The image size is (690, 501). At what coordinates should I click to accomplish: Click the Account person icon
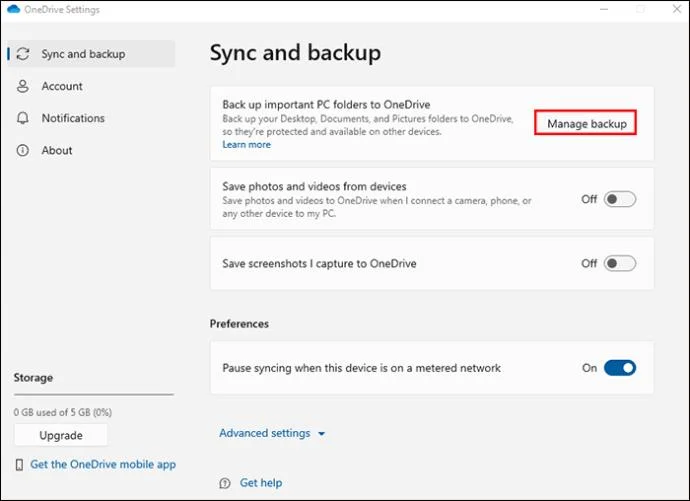click(x=22, y=86)
